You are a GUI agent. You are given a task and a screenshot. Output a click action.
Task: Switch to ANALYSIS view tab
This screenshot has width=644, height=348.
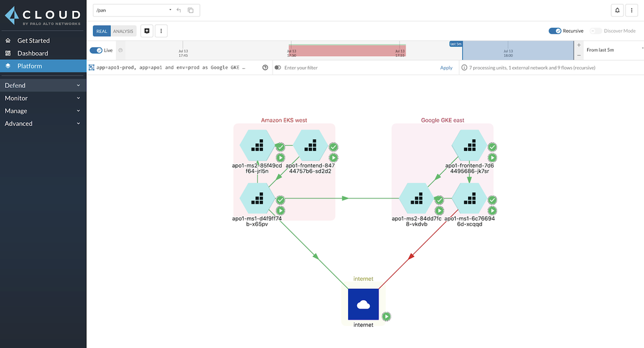(123, 31)
